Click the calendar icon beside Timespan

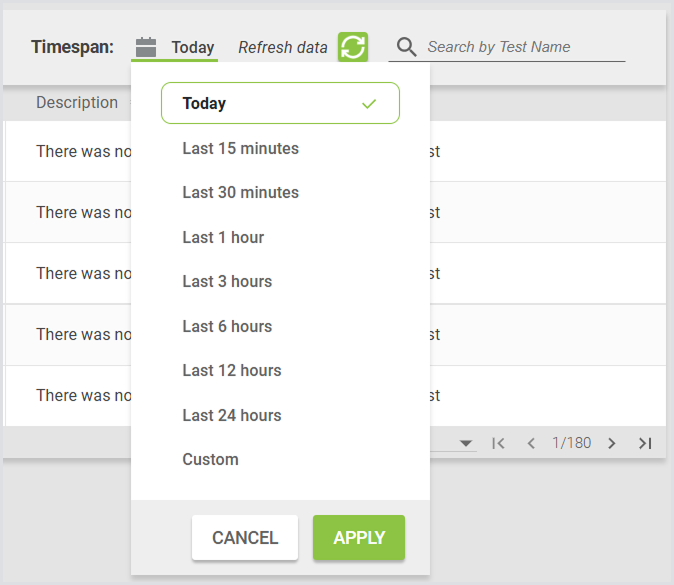click(x=146, y=47)
